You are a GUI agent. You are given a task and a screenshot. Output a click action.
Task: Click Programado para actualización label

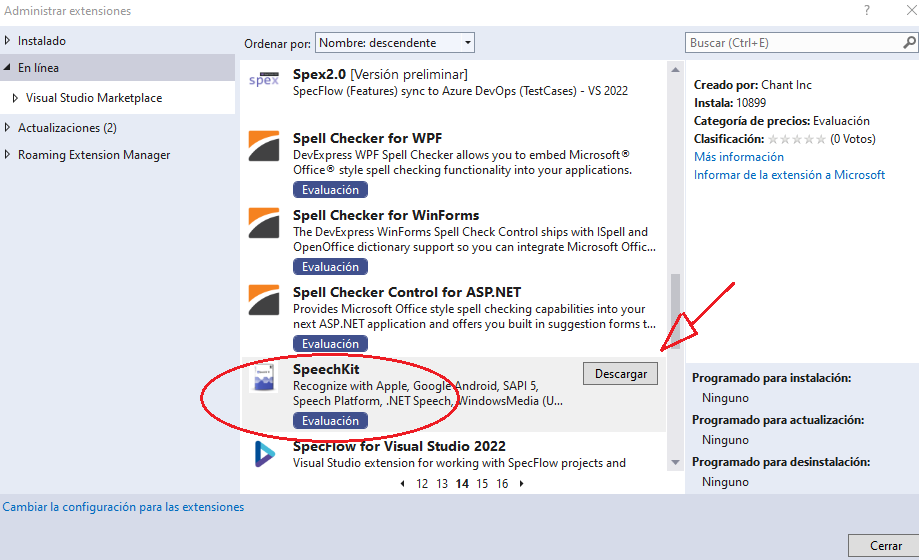pyautogui.click(x=778, y=420)
